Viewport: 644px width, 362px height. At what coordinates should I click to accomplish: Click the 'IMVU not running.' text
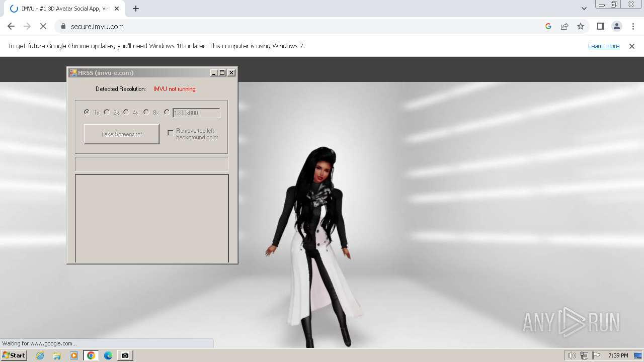click(x=175, y=89)
